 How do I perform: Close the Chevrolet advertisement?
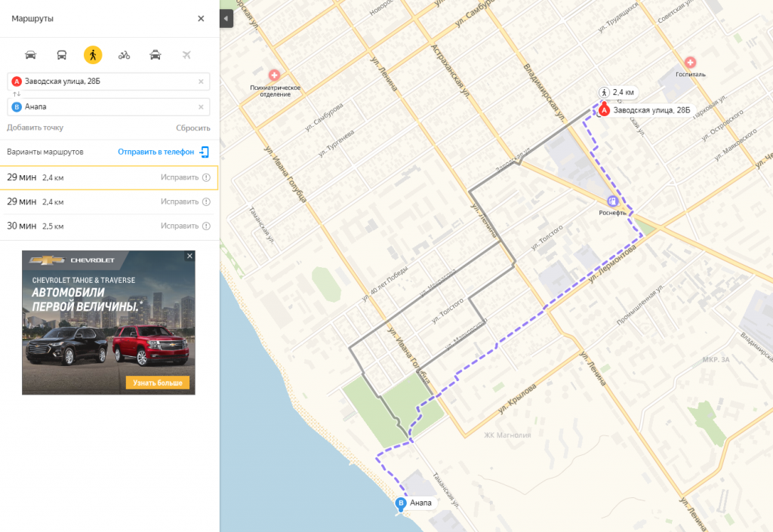coord(189,256)
